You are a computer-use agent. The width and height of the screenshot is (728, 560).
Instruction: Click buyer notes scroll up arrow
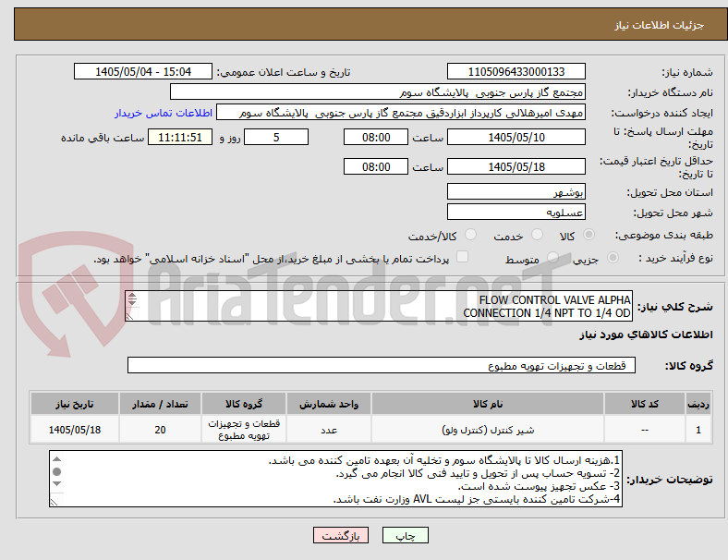[x=56, y=459]
